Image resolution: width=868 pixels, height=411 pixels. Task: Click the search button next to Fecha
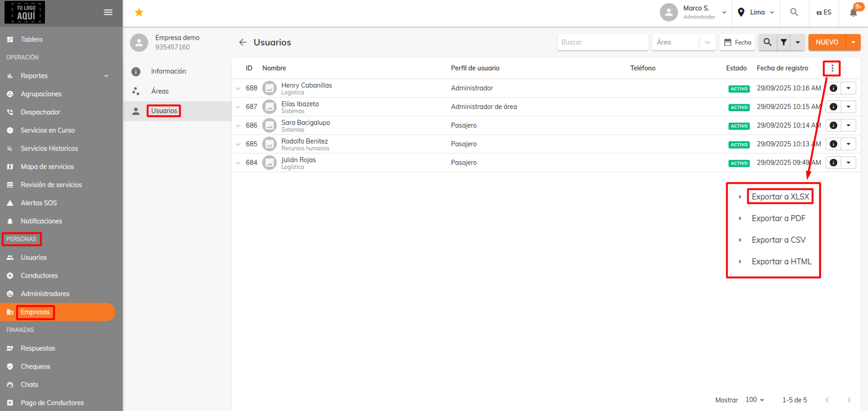[x=767, y=42]
